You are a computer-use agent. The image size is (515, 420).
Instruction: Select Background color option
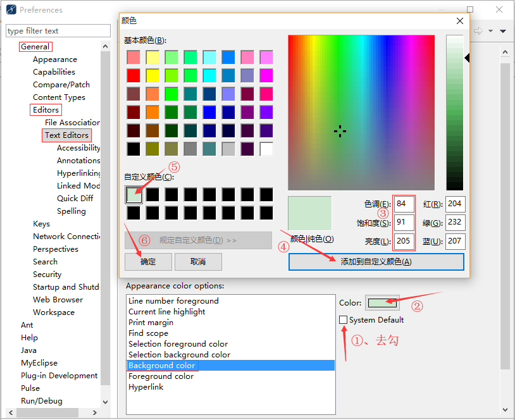click(230, 366)
